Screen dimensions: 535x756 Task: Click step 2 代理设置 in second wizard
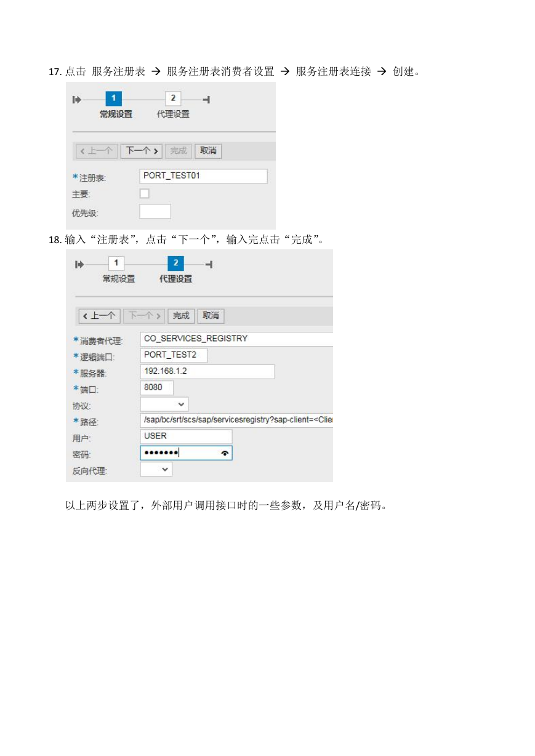175,264
